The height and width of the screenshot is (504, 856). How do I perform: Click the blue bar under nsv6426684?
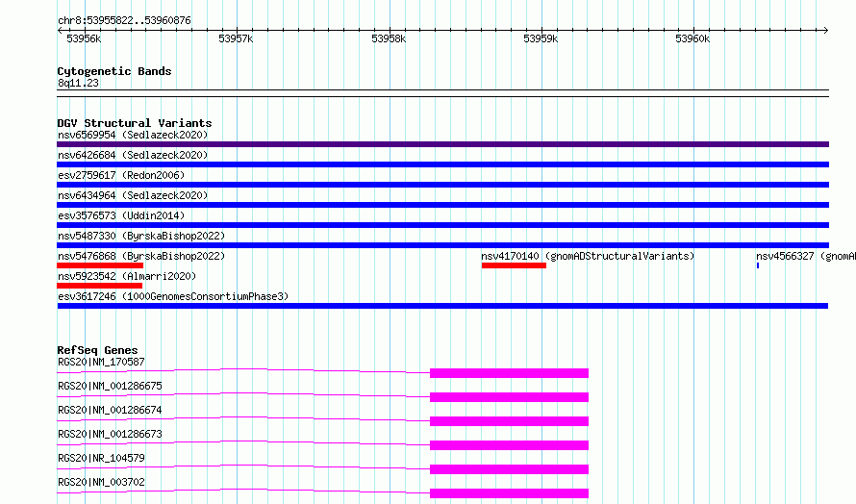tap(442, 164)
